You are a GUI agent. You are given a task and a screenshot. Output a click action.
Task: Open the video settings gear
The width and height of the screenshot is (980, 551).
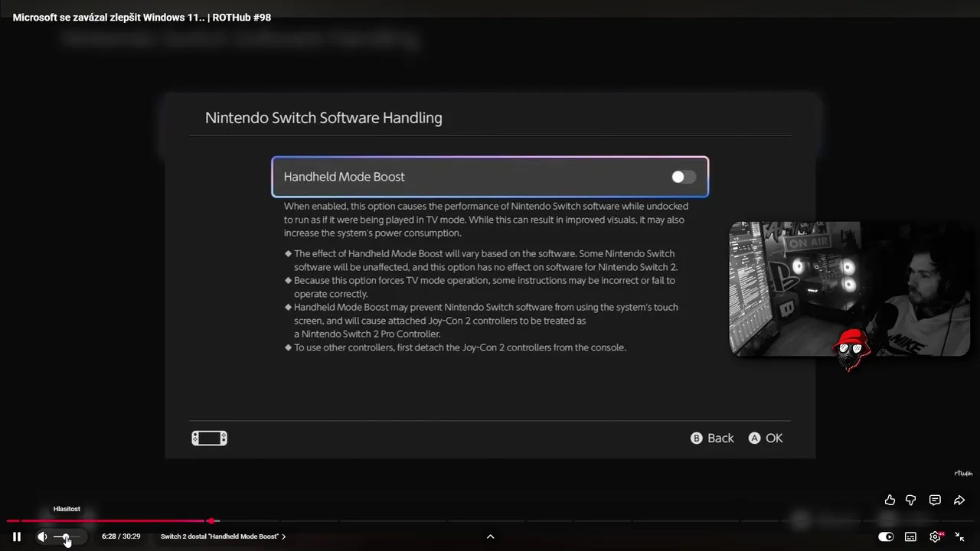point(935,536)
